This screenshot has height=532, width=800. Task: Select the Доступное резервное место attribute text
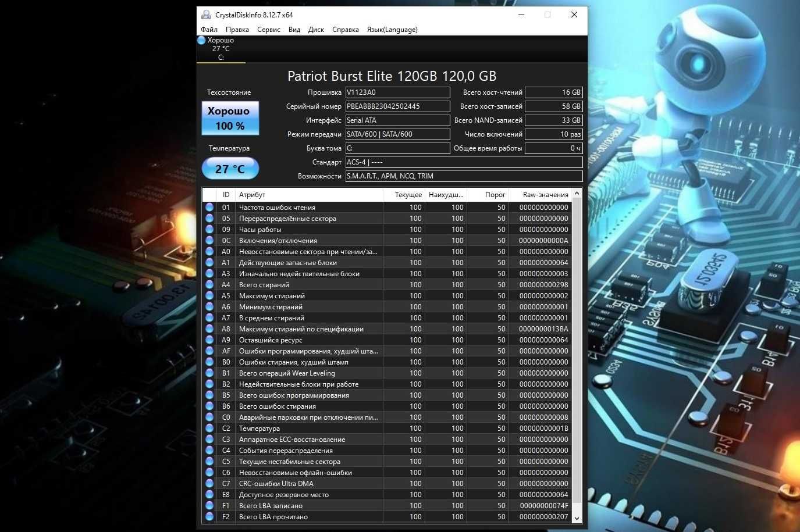pyautogui.click(x=284, y=495)
